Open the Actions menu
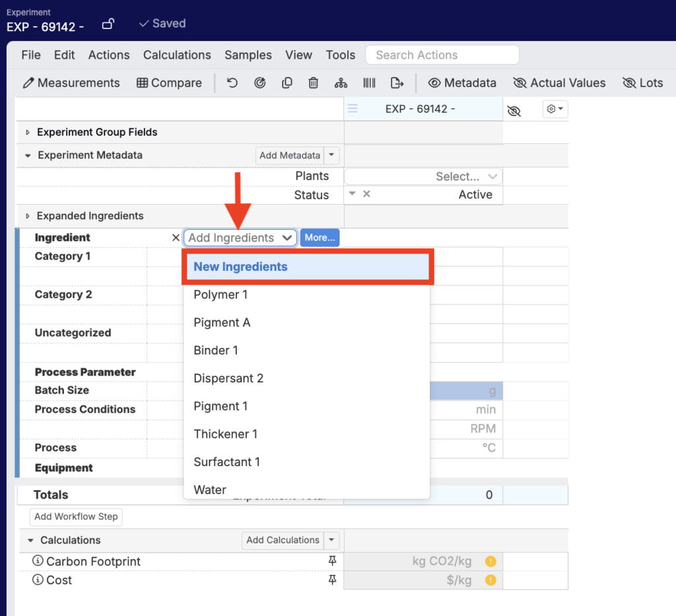 click(x=109, y=55)
